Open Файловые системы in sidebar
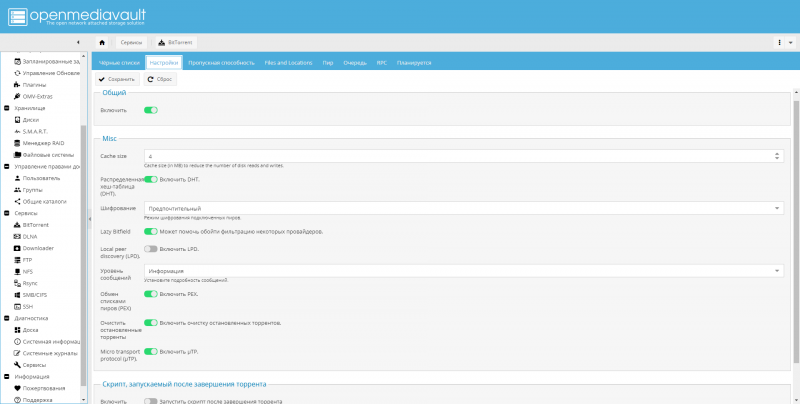The image size is (800, 404). (x=44, y=155)
